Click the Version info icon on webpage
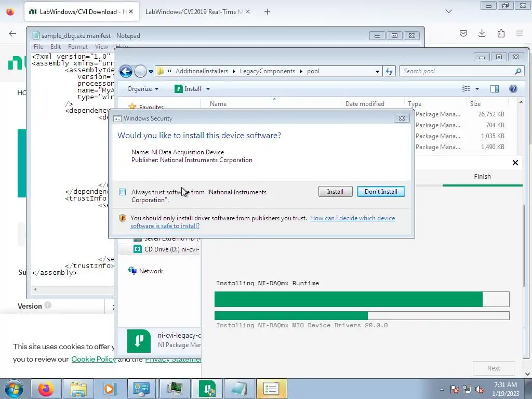The height and width of the screenshot is (399, 532). point(48,305)
